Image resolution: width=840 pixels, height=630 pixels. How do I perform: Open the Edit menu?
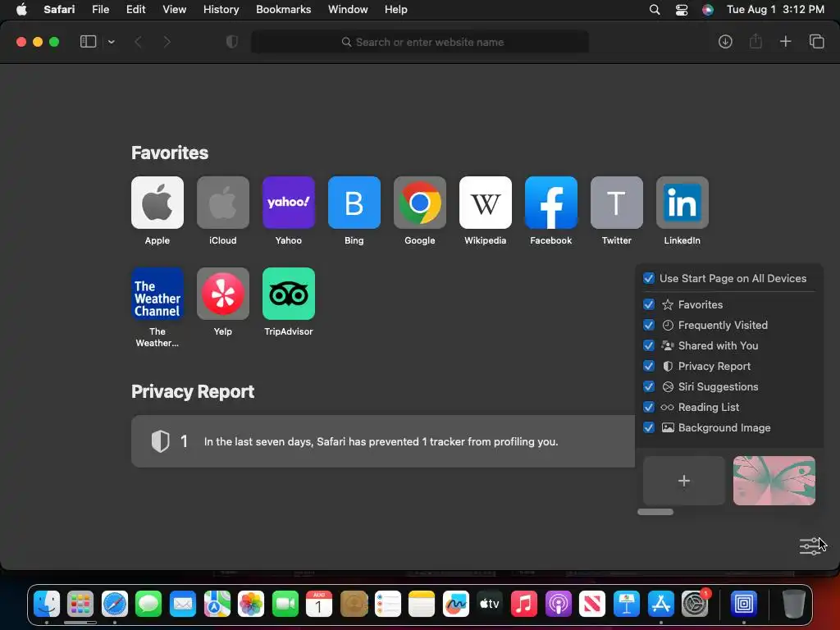click(x=135, y=10)
